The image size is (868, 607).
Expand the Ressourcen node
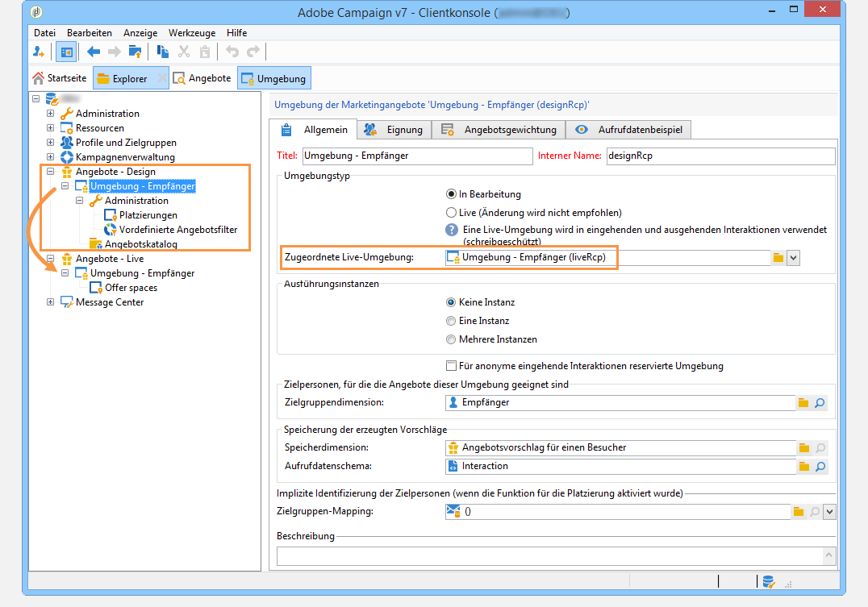pyautogui.click(x=50, y=128)
